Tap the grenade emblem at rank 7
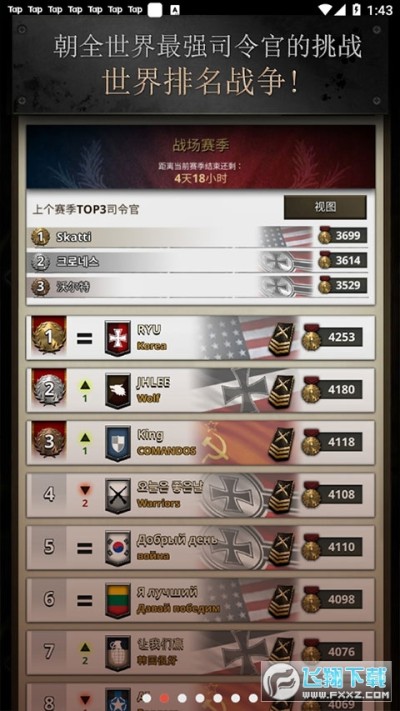 pyautogui.click(x=118, y=653)
